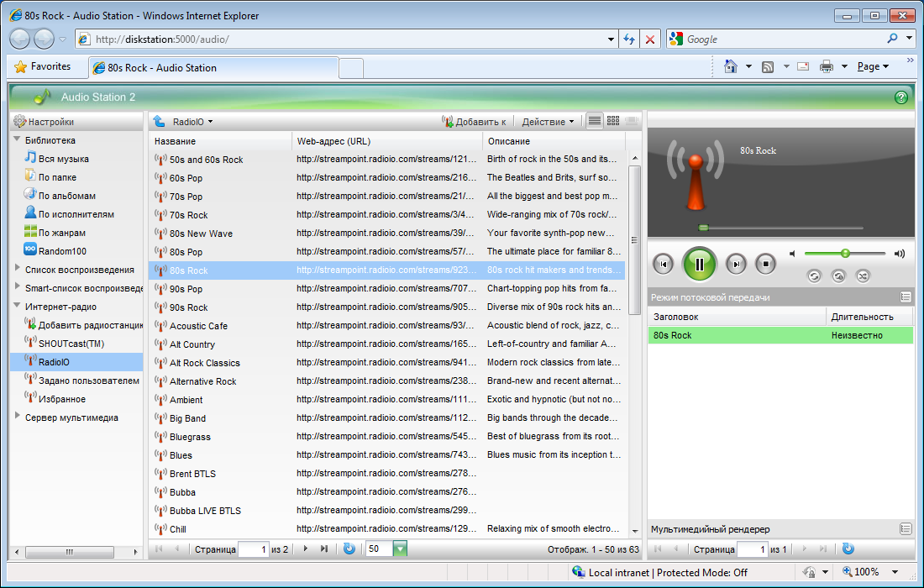The image size is (924, 588).
Task: Toggle the repeat all mode icon
Action: 814,276
